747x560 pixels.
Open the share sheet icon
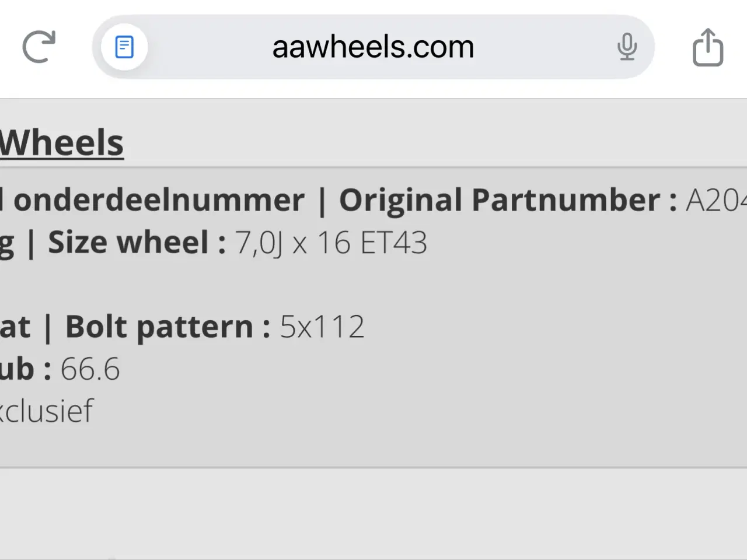pyautogui.click(x=707, y=47)
